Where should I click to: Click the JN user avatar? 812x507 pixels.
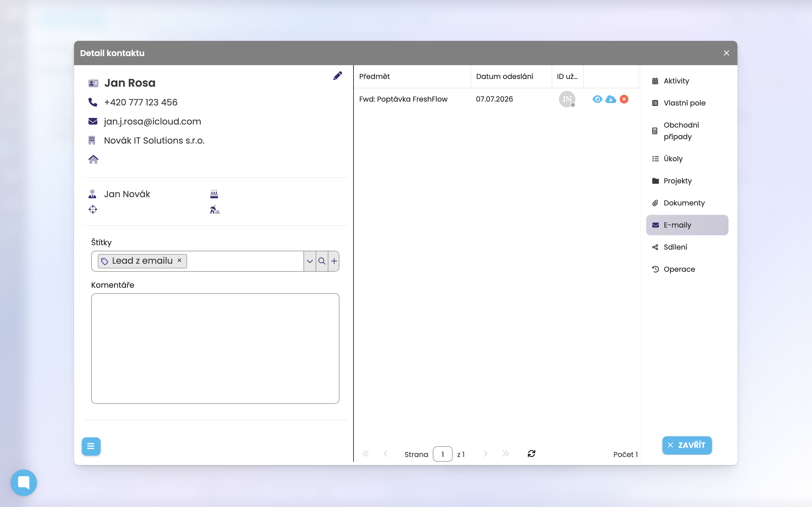coord(567,99)
